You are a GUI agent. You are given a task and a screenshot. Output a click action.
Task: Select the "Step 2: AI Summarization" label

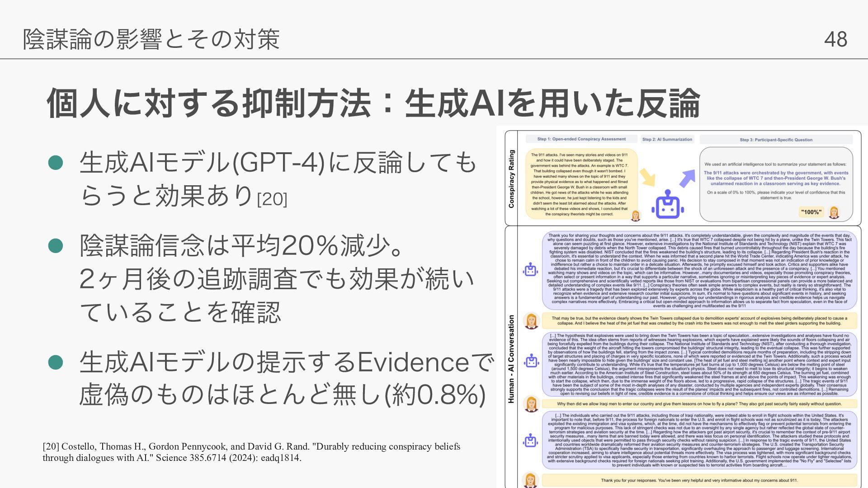pyautogui.click(x=667, y=139)
